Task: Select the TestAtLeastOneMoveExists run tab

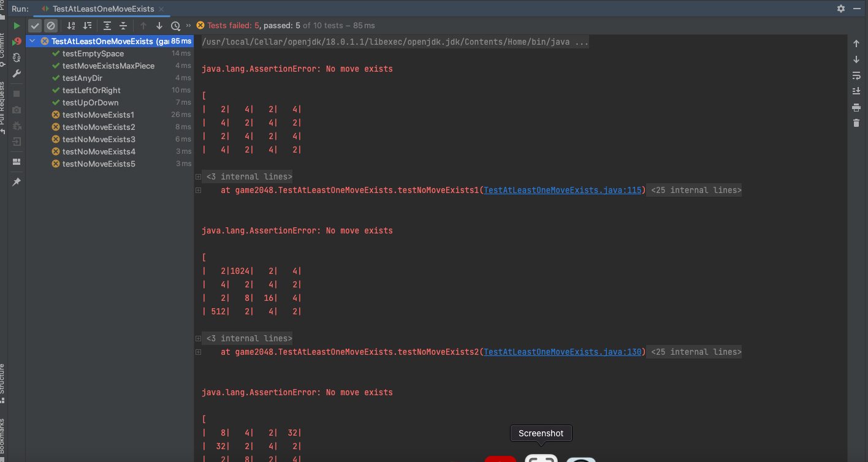Action: 103,9
